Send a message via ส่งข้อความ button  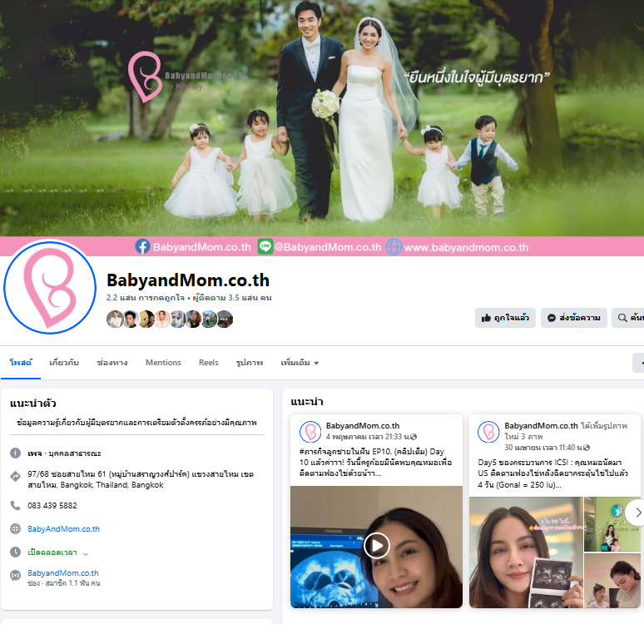(x=573, y=318)
